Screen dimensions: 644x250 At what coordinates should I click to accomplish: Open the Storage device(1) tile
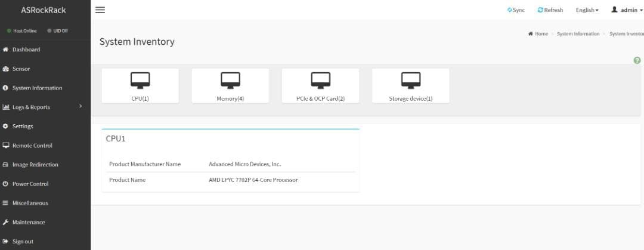click(x=410, y=86)
